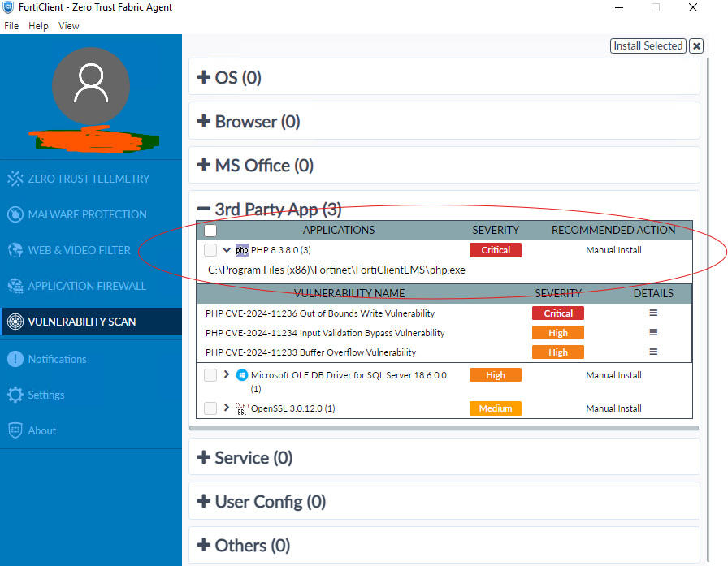Click the APPLICATIONS column header
728x566 pixels.
click(x=339, y=230)
